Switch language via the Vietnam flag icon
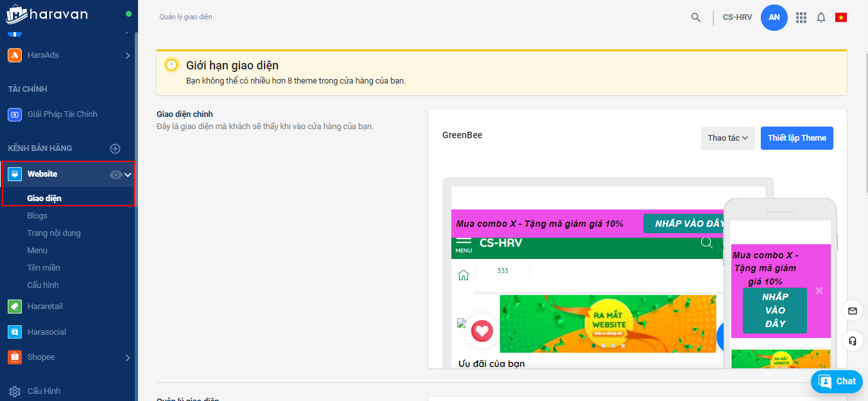Viewport: 868px width, 401px height. [x=841, y=17]
